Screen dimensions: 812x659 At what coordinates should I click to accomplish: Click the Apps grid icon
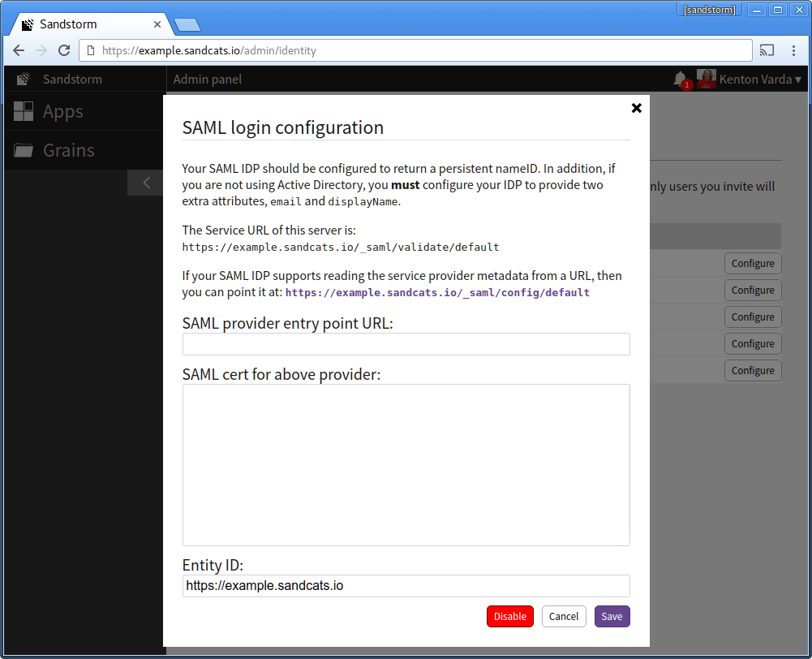(24, 111)
